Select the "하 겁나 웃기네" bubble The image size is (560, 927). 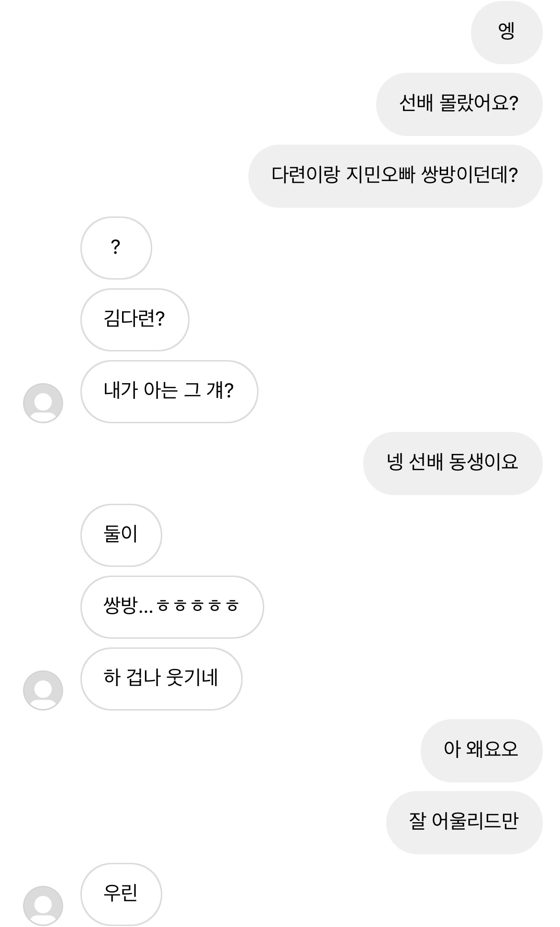pyautogui.click(x=161, y=678)
